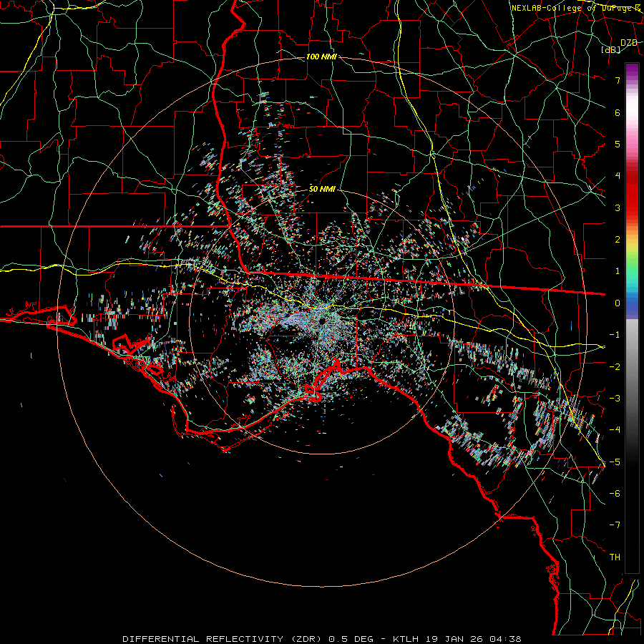Click the "0" label on the color scale
The width and height of the screenshot is (644, 644).
tap(618, 303)
